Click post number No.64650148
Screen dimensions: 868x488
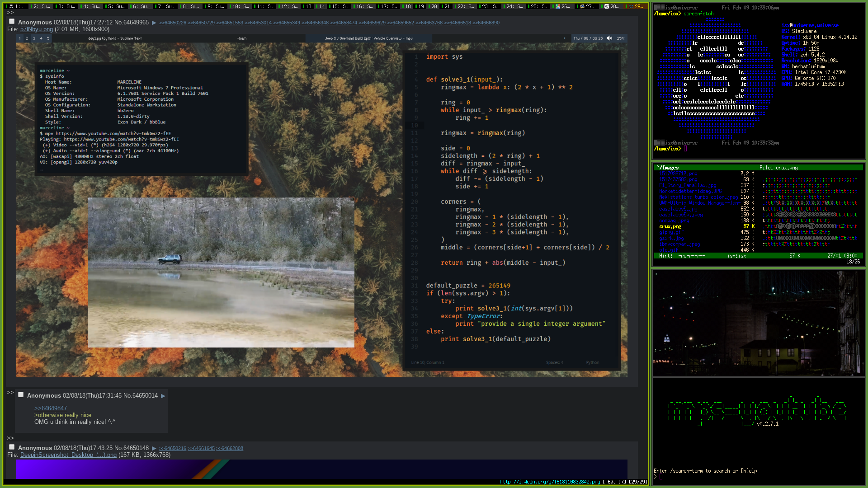point(132,448)
